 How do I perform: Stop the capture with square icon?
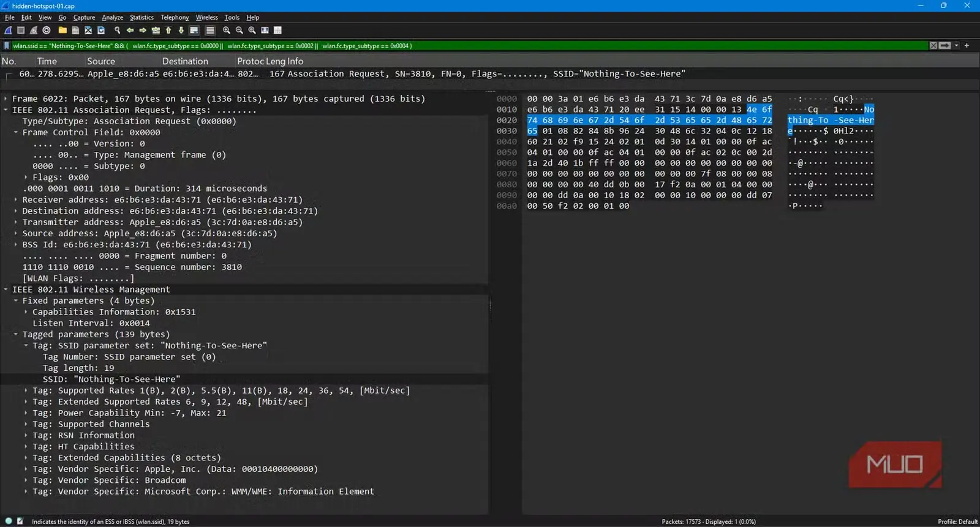(21, 30)
